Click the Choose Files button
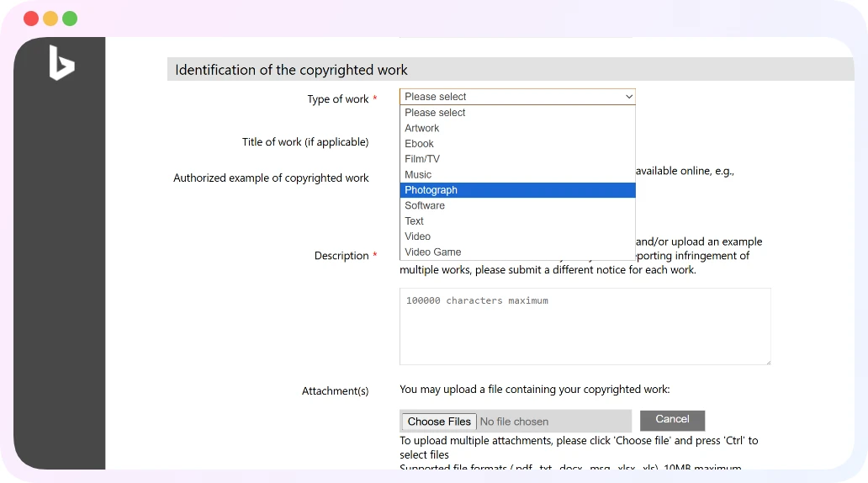The image size is (868, 483). [x=438, y=422]
